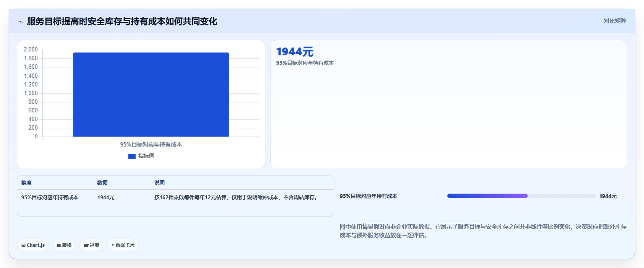Screen dimensions: 644x268
Task: Click the table cell 95%目标对应年持有成本
Action: tap(50, 198)
